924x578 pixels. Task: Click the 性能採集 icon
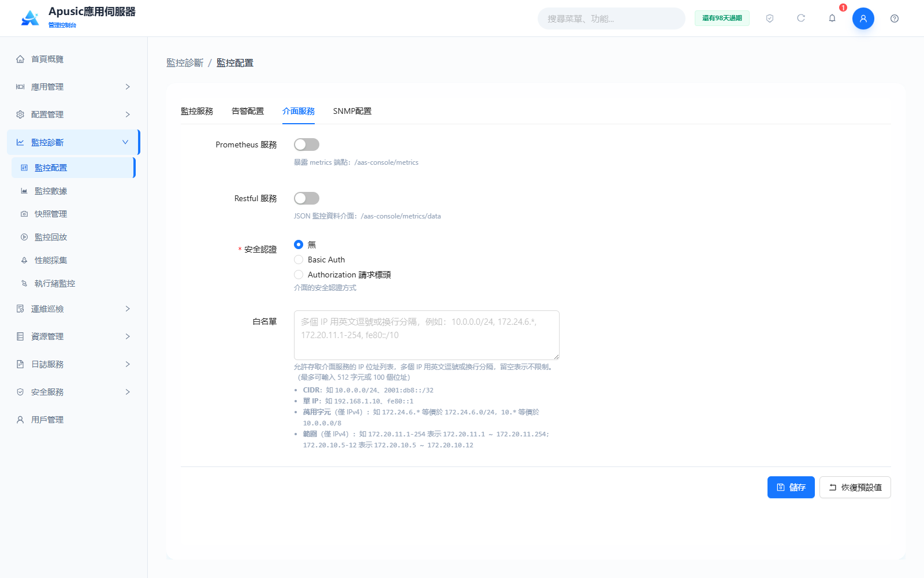point(24,260)
